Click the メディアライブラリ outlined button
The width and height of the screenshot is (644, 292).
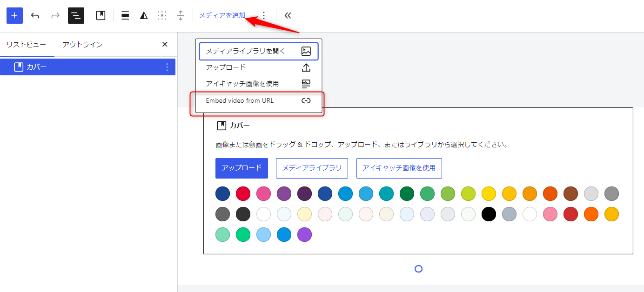[312, 168]
